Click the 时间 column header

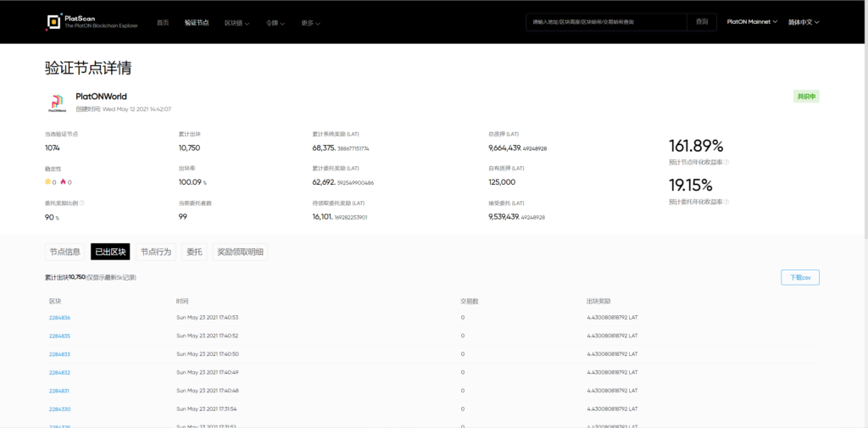coord(182,301)
